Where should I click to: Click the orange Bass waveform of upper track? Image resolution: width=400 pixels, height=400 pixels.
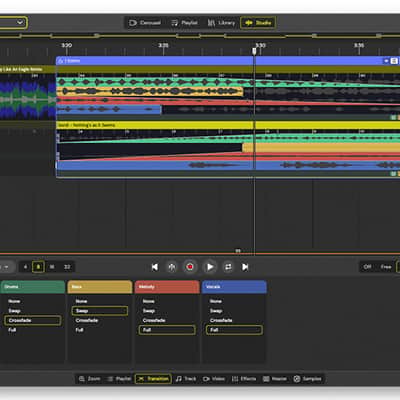coord(150,91)
